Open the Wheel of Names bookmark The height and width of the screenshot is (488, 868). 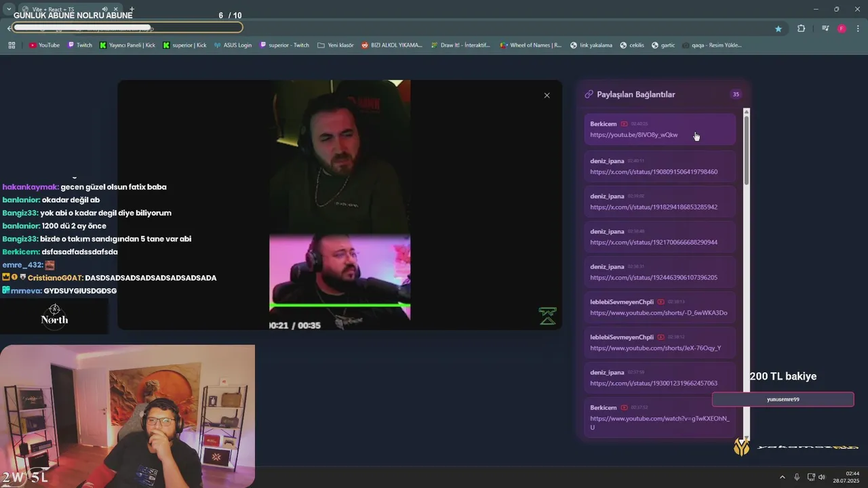531,45
